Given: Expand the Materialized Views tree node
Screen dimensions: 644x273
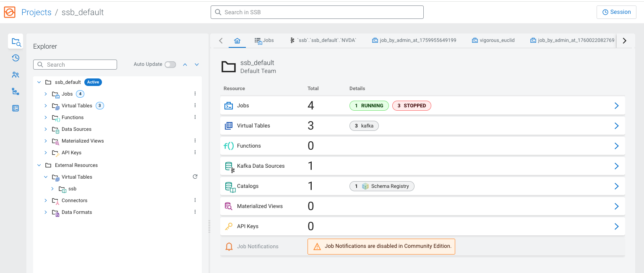Looking at the screenshot, I should click(x=46, y=141).
